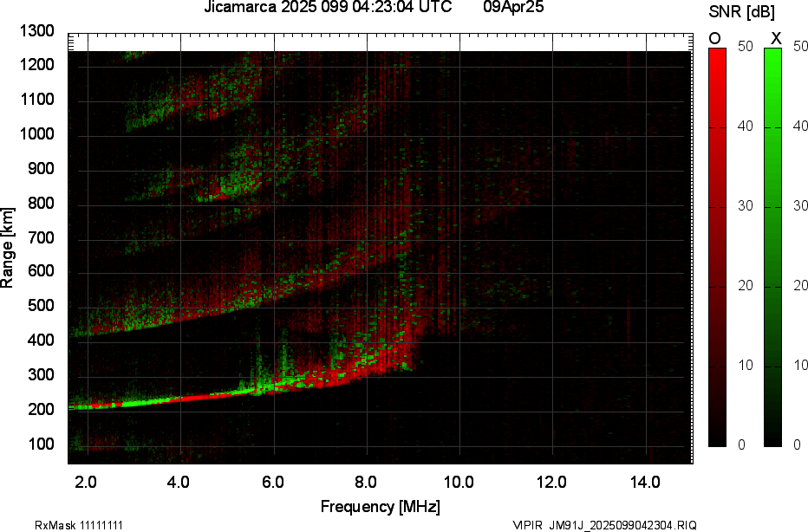Click the 'VIPIR JM91J_2025099042304.RIQ' filename text
This screenshot has width=808, height=532.
pos(605,525)
